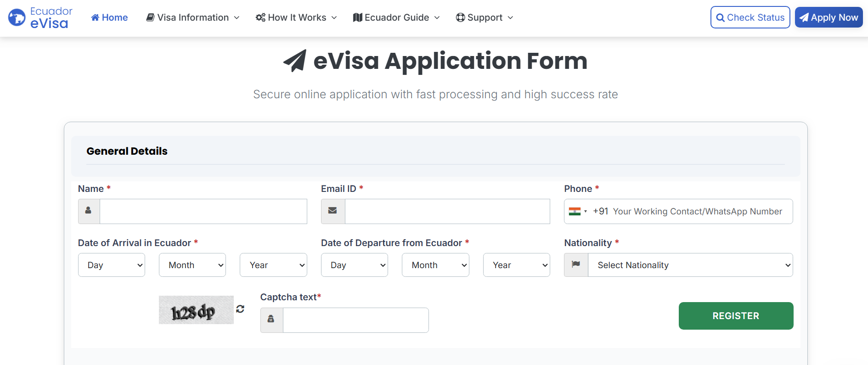Click the envelope icon beside Email ID

(x=333, y=211)
